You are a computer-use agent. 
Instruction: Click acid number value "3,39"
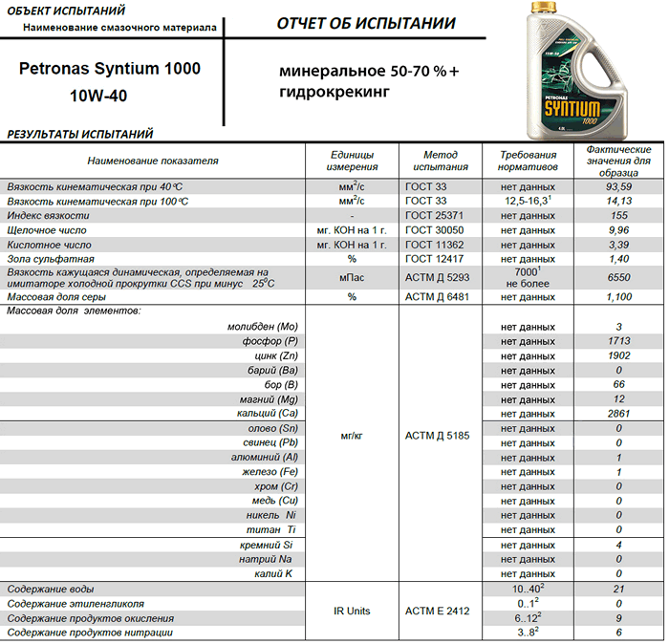pos(619,245)
